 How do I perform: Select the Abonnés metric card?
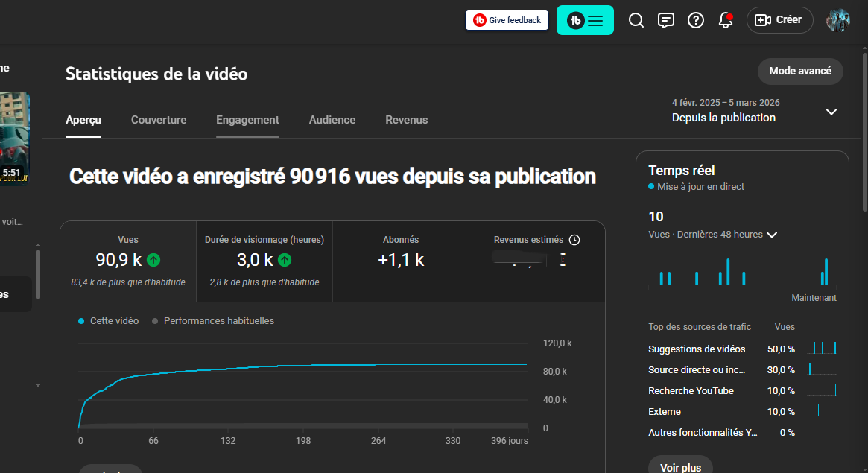pyautogui.click(x=400, y=261)
